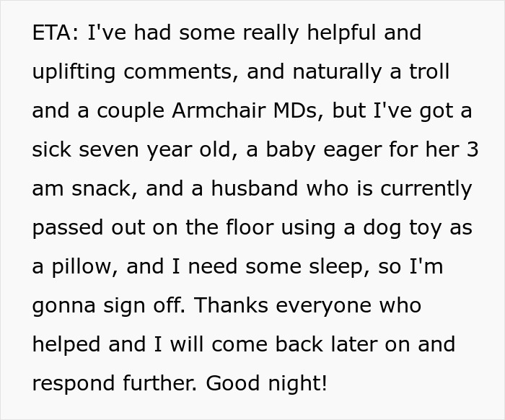Click the "ETA:" text at paragraph start
The height and width of the screenshot is (420, 505).
click(x=56, y=33)
